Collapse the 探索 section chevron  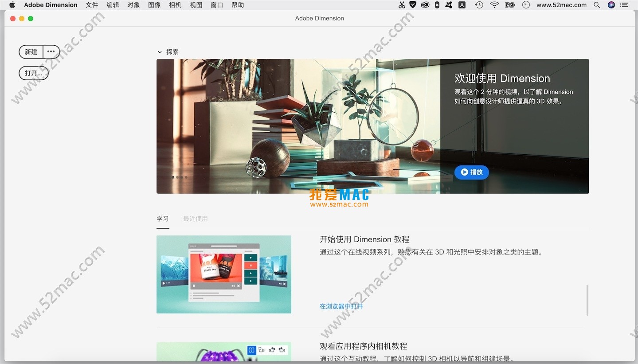tap(160, 52)
